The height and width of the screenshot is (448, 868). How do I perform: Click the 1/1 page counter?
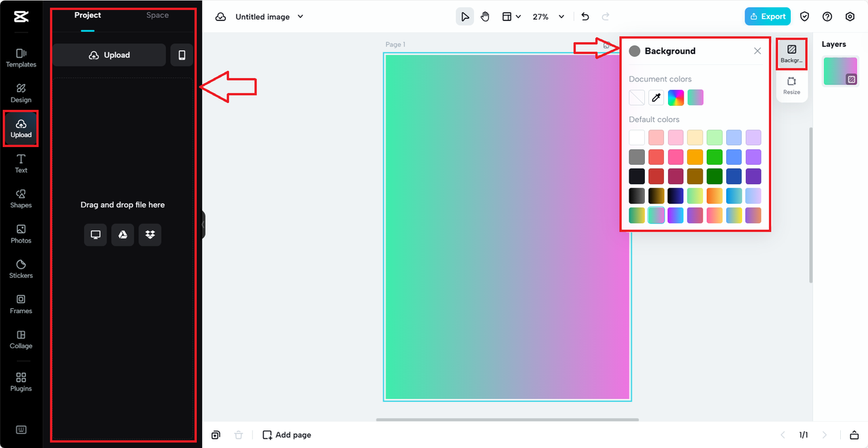(x=804, y=435)
